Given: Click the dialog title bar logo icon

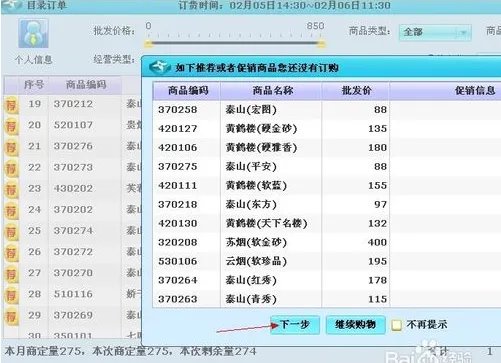Looking at the screenshot, I should [x=160, y=67].
